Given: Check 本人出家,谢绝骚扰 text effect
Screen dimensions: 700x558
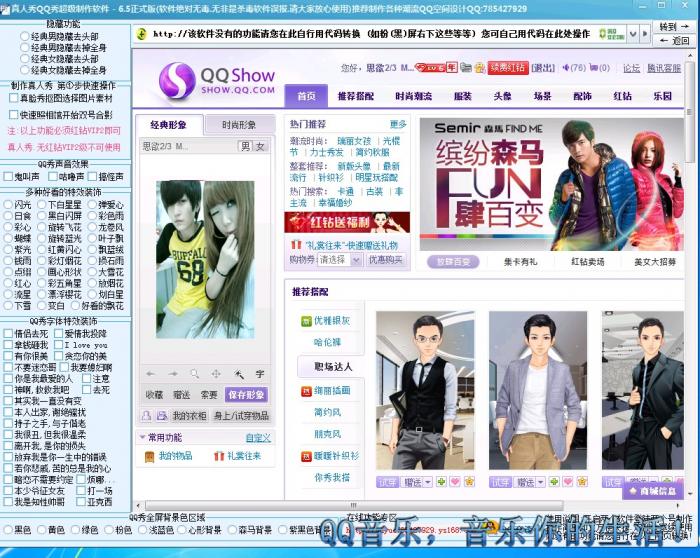Looking at the screenshot, I should (8, 412).
